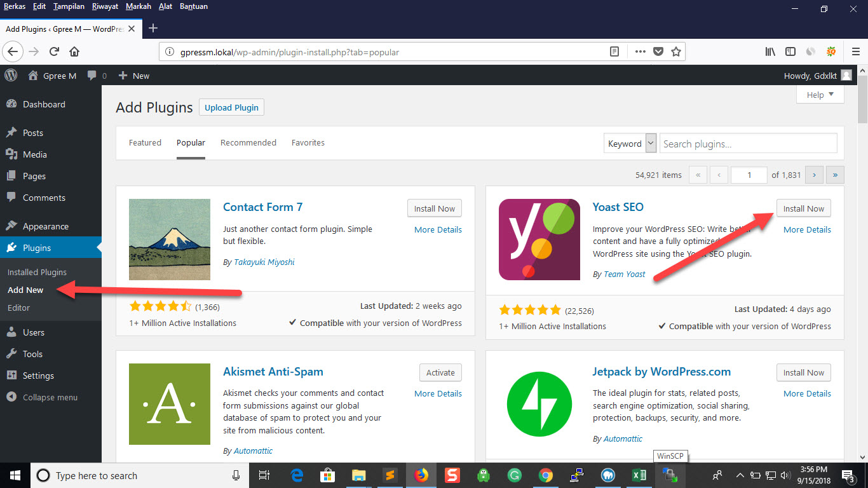Bookmark this page with the star icon

(x=676, y=51)
